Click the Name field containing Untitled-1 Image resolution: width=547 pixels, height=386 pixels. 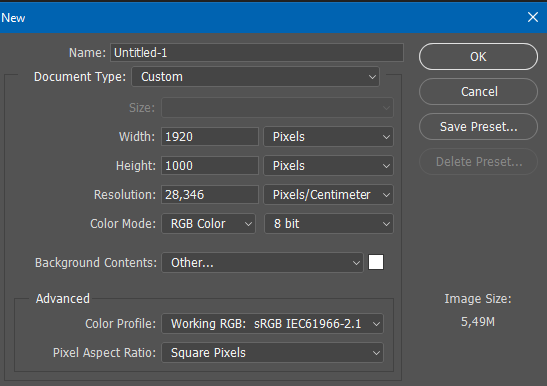[257, 53]
